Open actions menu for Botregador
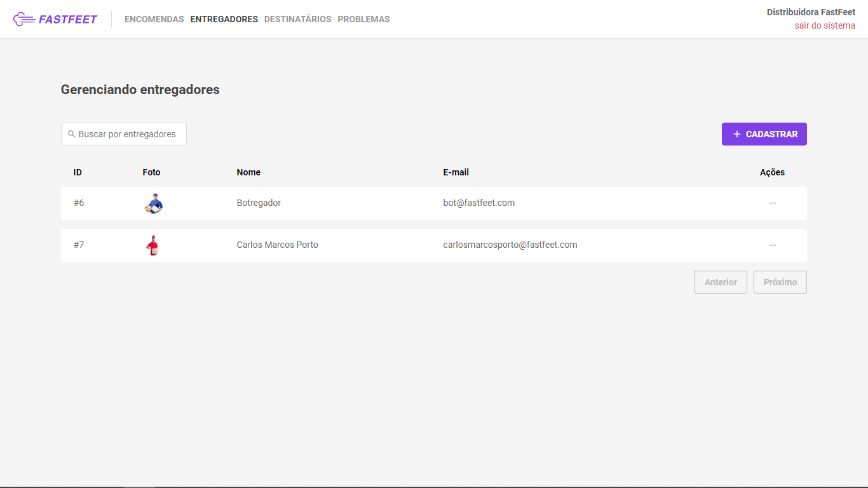868x488 pixels. click(x=773, y=203)
